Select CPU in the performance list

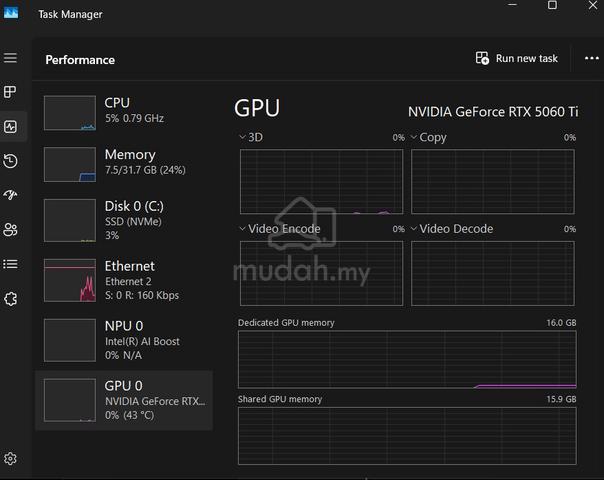(124, 113)
